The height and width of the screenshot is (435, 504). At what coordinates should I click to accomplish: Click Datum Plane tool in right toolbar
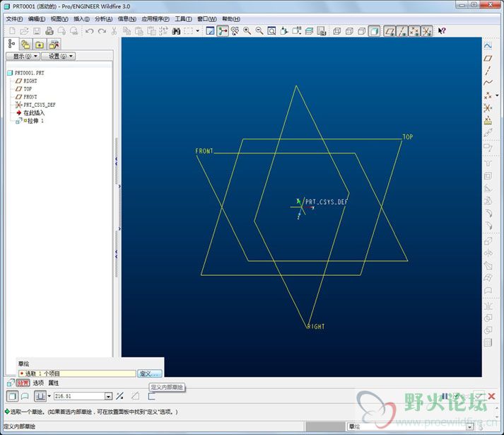pos(488,58)
